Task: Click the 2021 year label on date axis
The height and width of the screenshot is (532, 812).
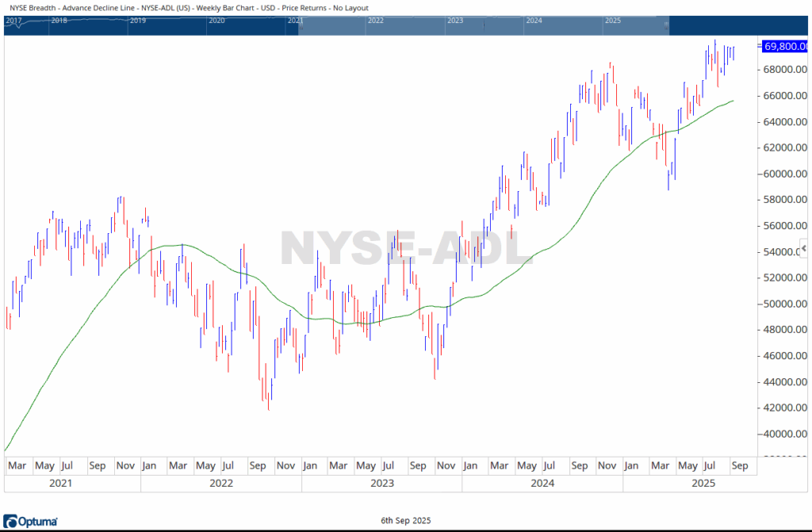Action: click(x=61, y=483)
